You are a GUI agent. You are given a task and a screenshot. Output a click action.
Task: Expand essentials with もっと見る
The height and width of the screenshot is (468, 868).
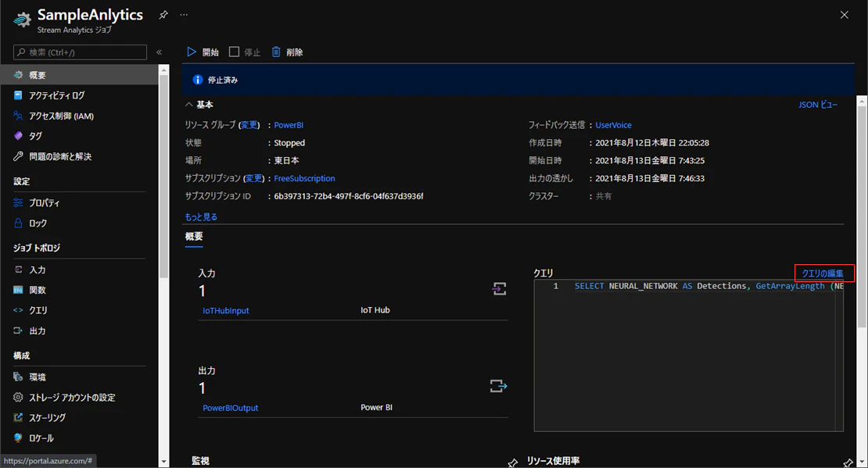tap(201, 217)
